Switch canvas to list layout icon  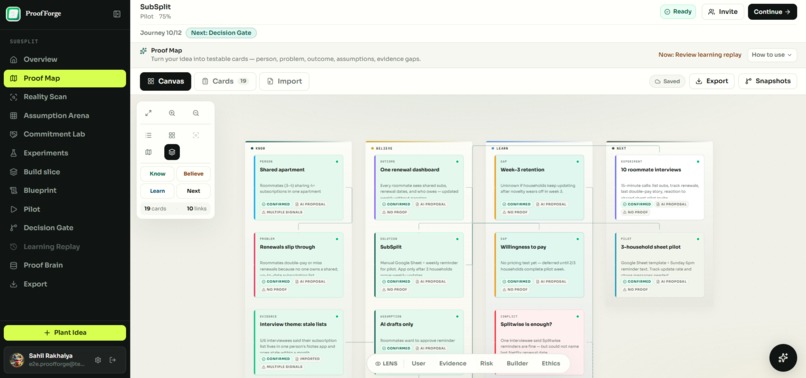(148, 135)
